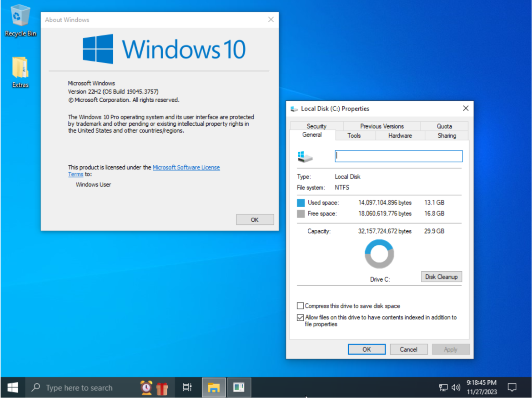Open the Tools tab

[x=354, y=135]
